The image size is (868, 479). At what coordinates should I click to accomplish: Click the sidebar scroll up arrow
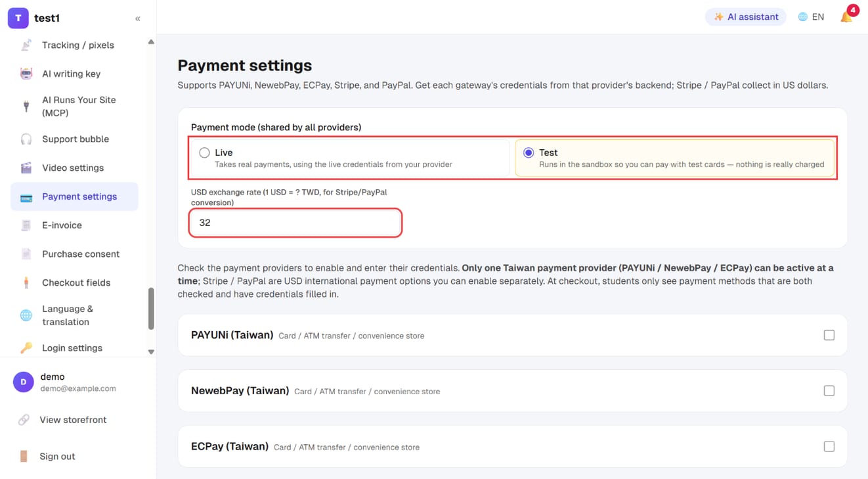pyautogui.click(x=151, y=42)
